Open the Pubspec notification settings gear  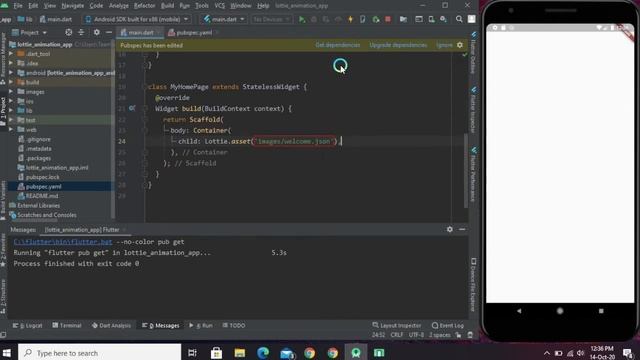click(460, 45)
